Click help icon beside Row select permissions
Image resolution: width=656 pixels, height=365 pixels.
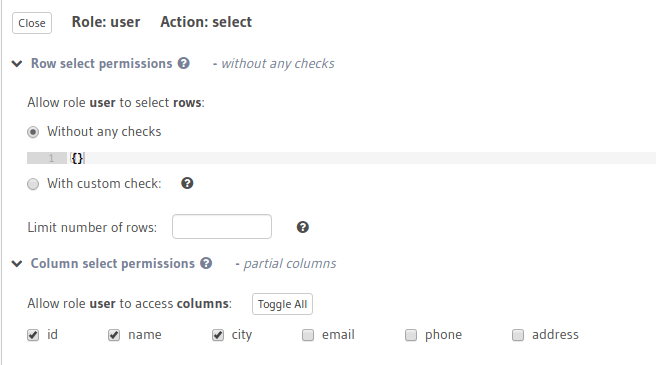pyautogui.click(x=183, y=63)
